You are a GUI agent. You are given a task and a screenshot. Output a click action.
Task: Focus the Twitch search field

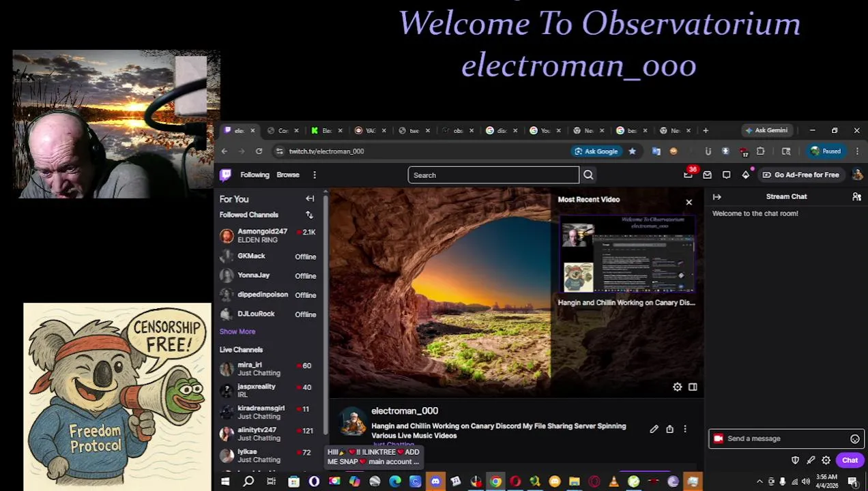pyautogui.click(x=493, y=175)
